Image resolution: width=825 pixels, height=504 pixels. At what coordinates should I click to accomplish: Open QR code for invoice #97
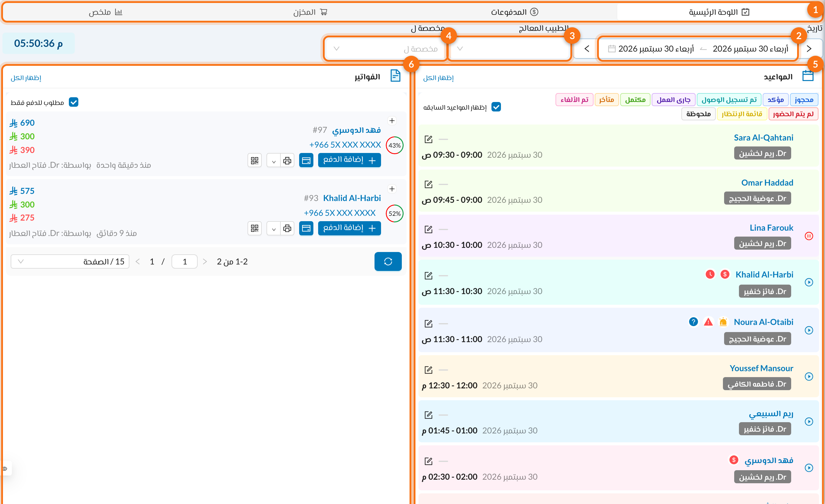[x=254, y=160]
